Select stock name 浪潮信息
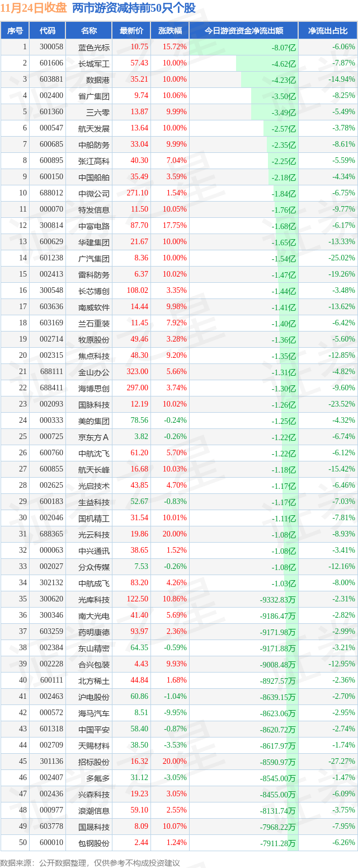This screenshot has width=358, height=868. (94, 810)
